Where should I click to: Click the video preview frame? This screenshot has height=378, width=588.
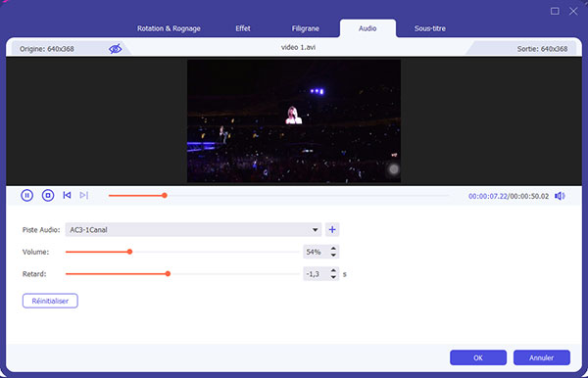coord(294,121)
